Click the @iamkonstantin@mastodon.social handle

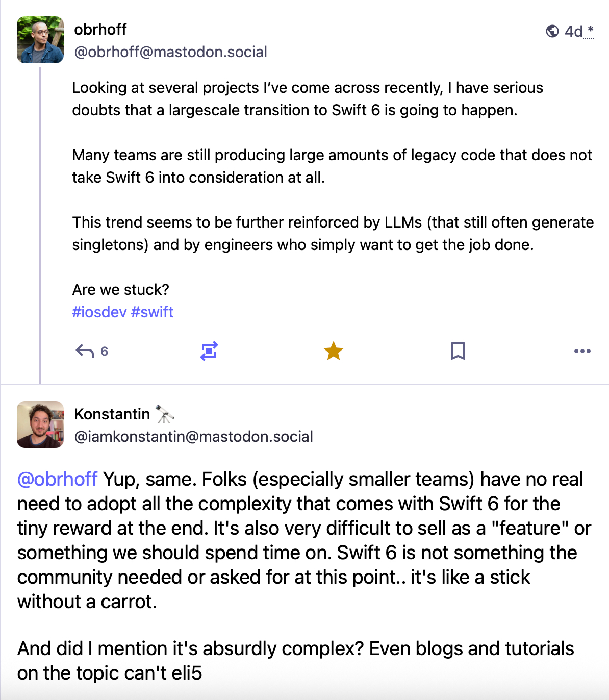click(193, 437)
